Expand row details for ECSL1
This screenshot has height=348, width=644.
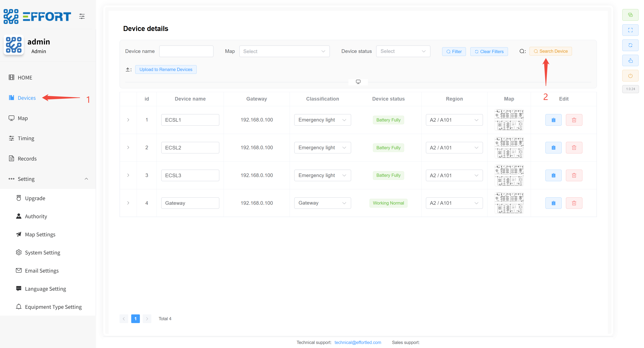128,120
